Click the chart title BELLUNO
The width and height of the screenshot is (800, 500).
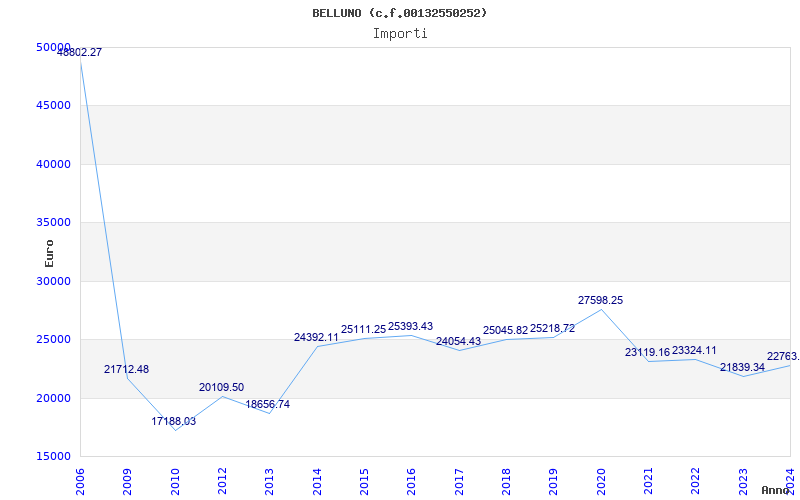[400, 13]
